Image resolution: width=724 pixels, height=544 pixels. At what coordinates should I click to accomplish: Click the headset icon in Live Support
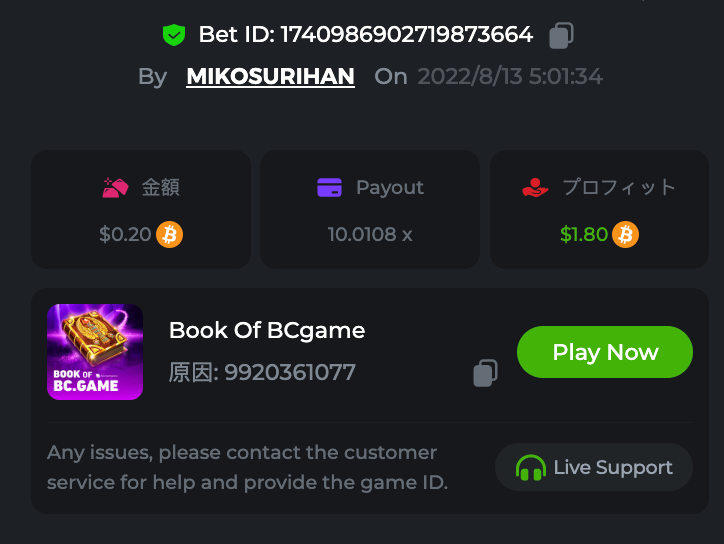coord(531,468)
